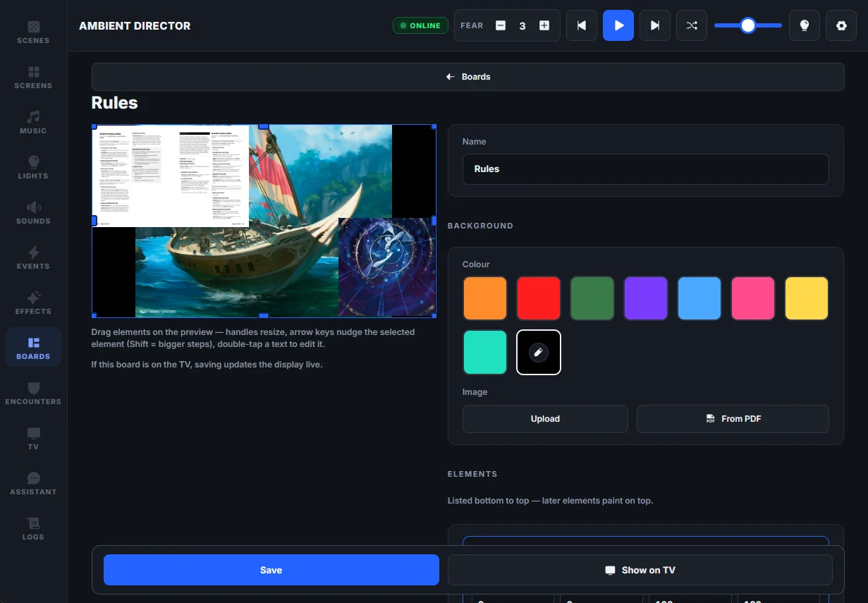Save the board
868x603 pixels.
[271, 570]
